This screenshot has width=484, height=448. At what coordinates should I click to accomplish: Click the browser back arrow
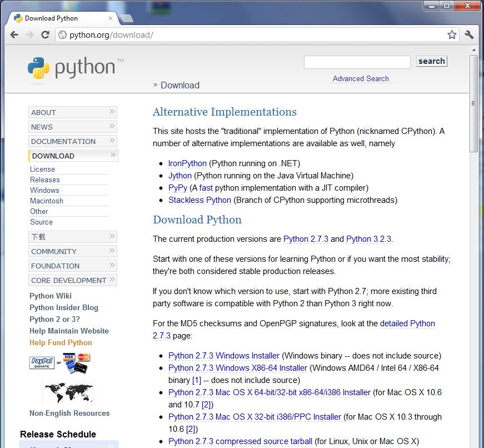[x=14, y=34]
